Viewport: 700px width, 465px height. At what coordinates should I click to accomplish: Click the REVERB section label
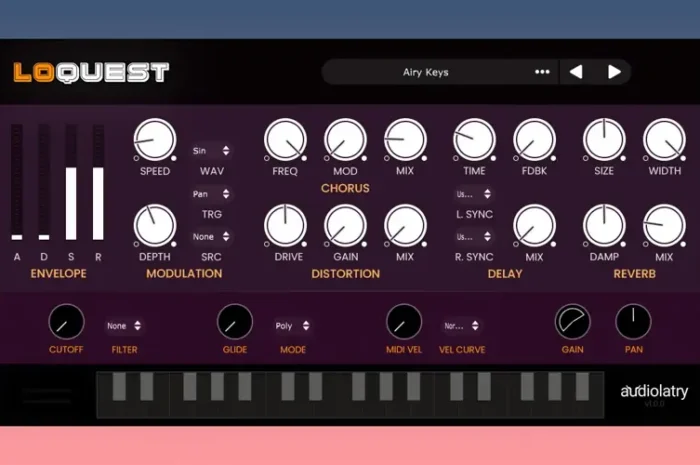(x=634, y=274)
